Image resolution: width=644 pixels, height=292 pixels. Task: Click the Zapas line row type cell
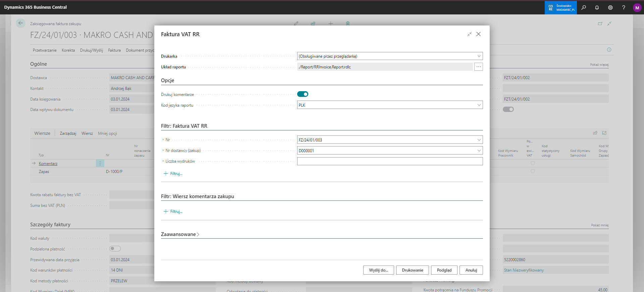tap(44, 172)
